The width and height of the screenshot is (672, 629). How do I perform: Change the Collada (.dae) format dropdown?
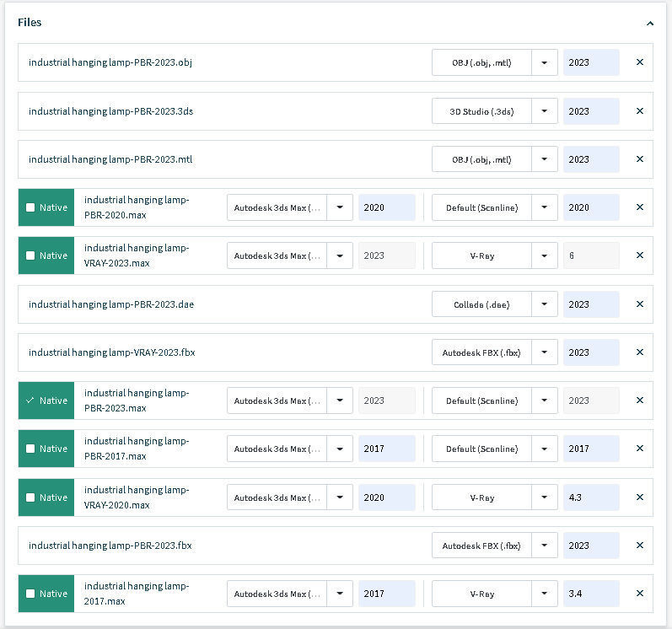[x=545, y=304]
